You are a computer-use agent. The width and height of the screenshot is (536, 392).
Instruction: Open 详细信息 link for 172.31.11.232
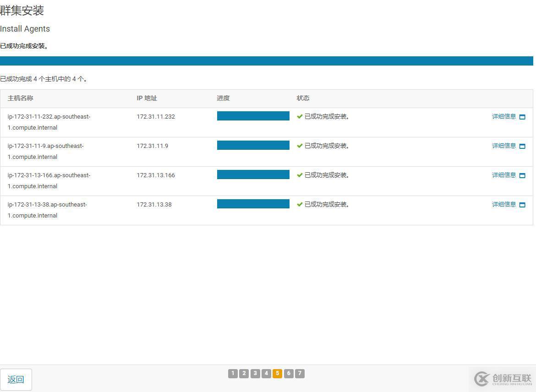[x=504, y=116]
